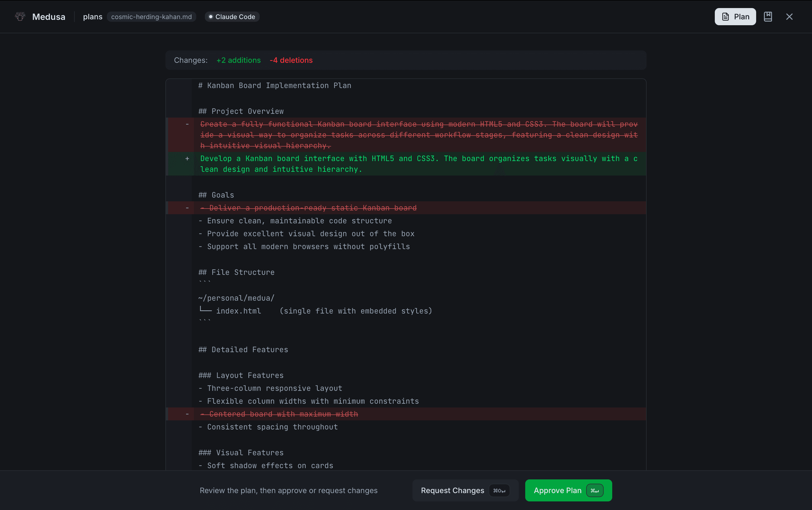Click Approve Plan keyboard shortcut badge
Image resolution: width=812 pixels, height=510 pixels.
point(595,490)
